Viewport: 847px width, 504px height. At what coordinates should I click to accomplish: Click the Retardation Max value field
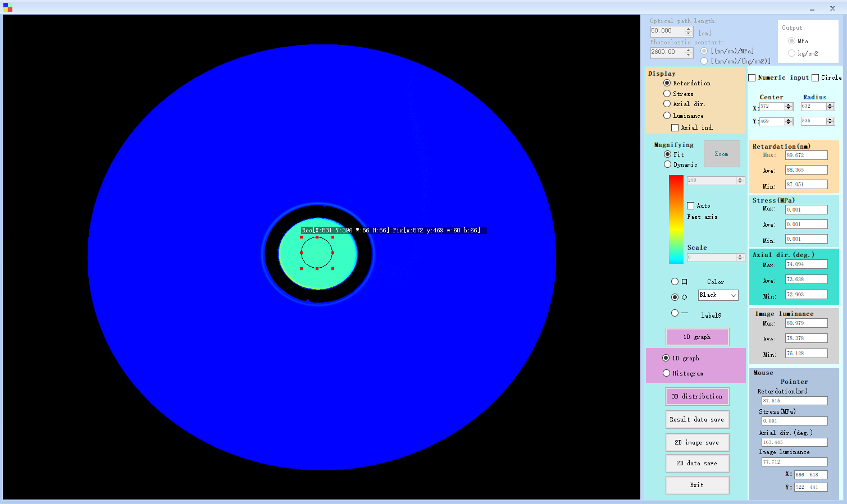pyautogui.click(x=806, y=155)
